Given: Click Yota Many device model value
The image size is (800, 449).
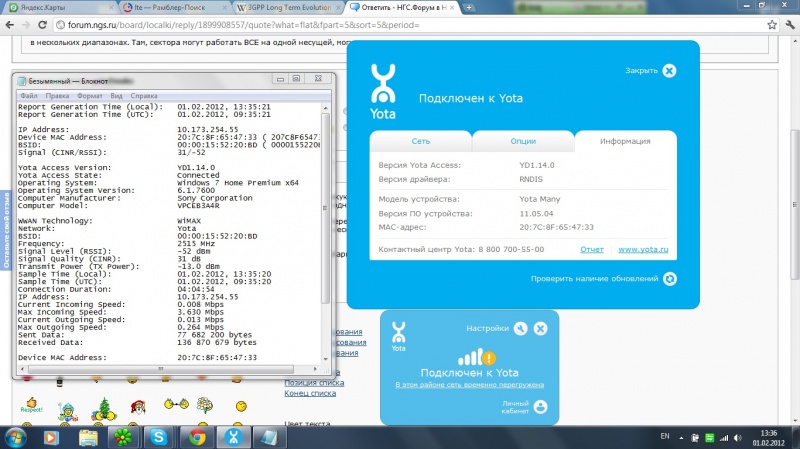Looking at the screenshot, I should pyautogui.click(x=540, y=199).
